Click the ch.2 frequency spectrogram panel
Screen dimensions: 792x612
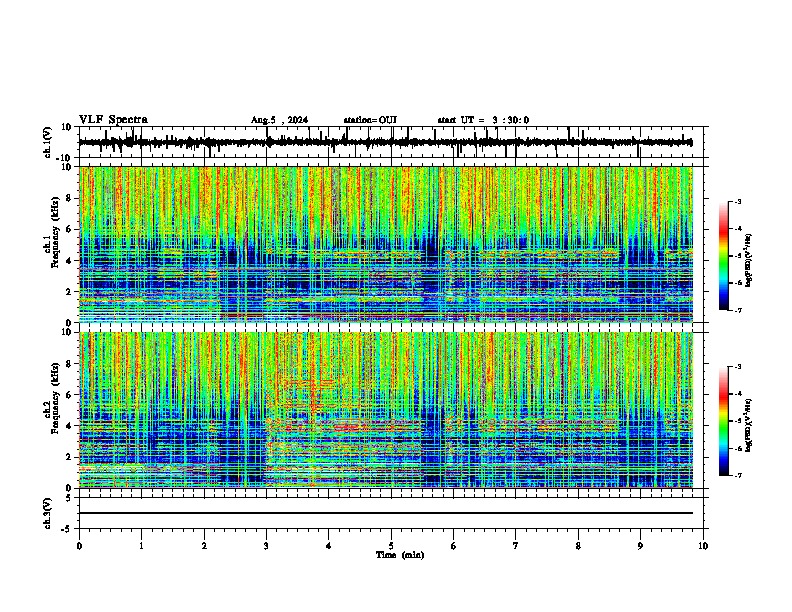pyautogui.click(x=385, y=410)
